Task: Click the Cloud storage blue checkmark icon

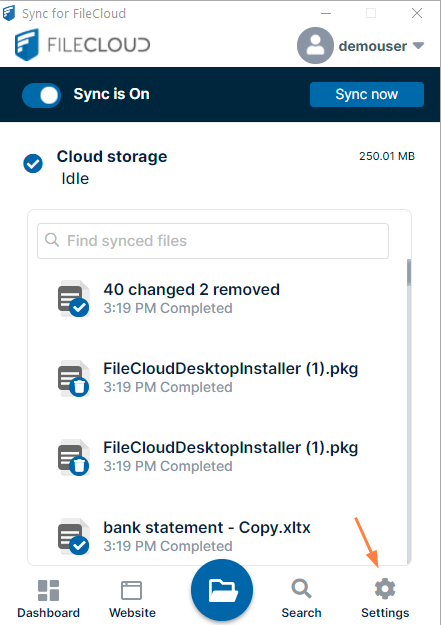Action: click(x=33, y=163)
